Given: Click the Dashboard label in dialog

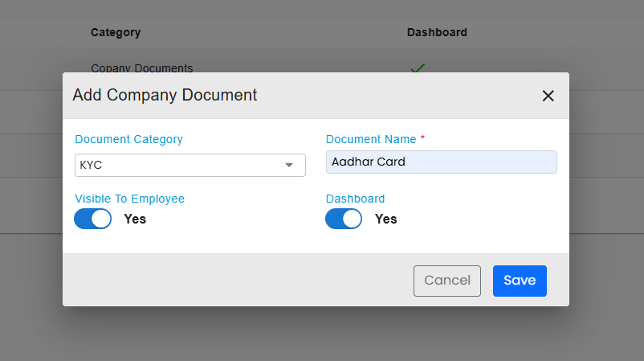Looking at the screenshot, I should click(x=355, y=199).
